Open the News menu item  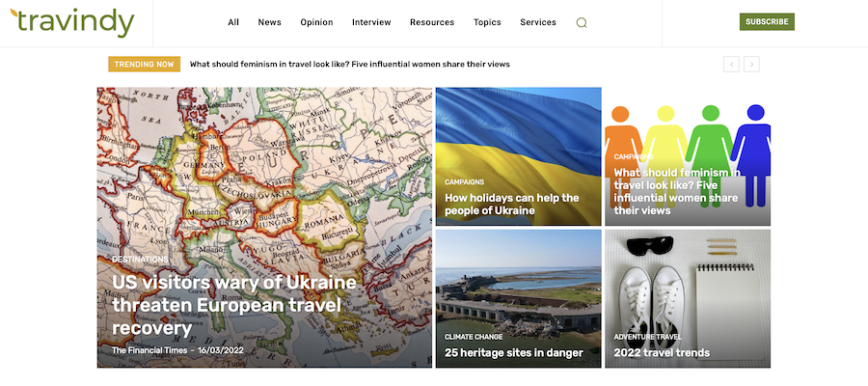pyautogui.click(x=270, y=22)
